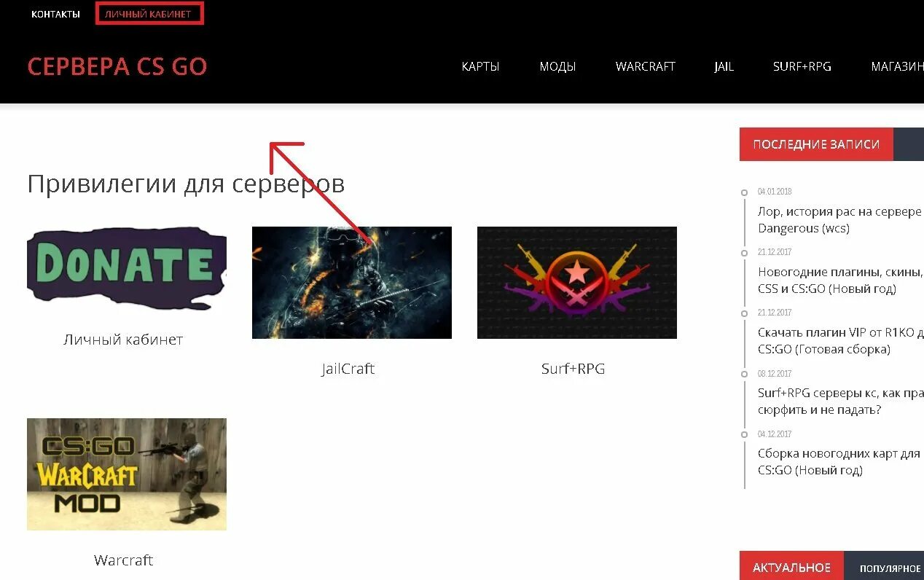The width and height of the screenshot is (924, 580).
Task: Click the date 08.12.2017
Action: pyautogui.click(x=775, y=373)
